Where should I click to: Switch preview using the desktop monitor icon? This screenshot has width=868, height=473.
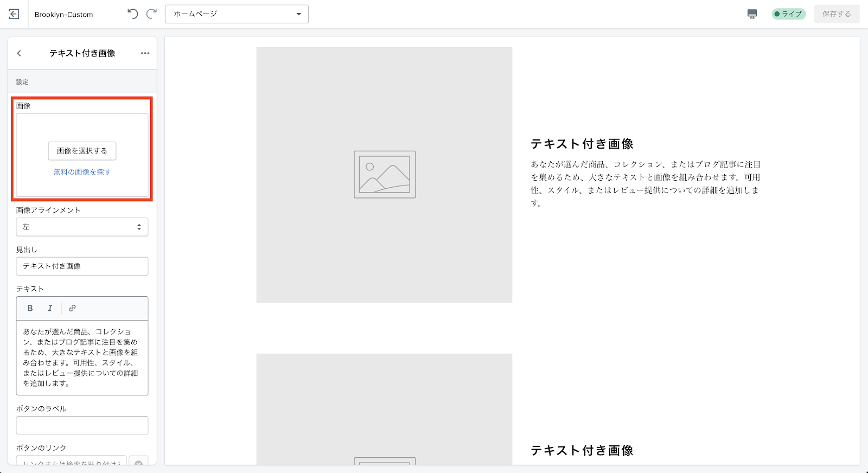coord(752,14)
